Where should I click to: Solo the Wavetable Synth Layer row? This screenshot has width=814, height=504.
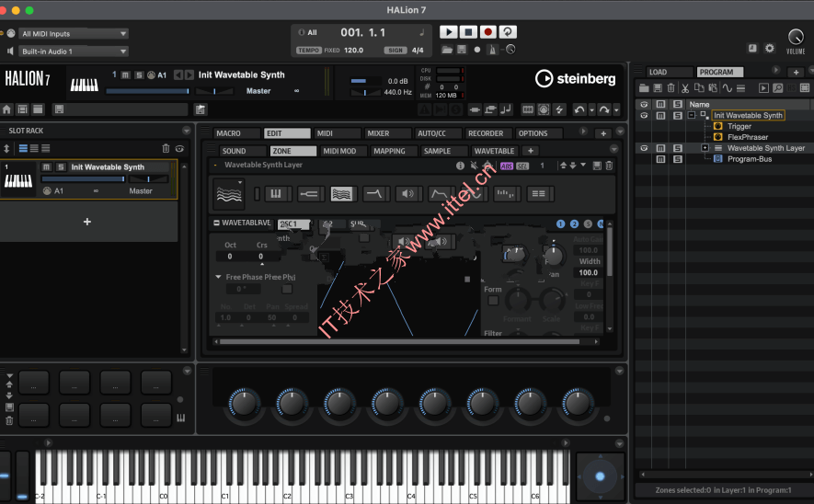click(x=677, y=148)
